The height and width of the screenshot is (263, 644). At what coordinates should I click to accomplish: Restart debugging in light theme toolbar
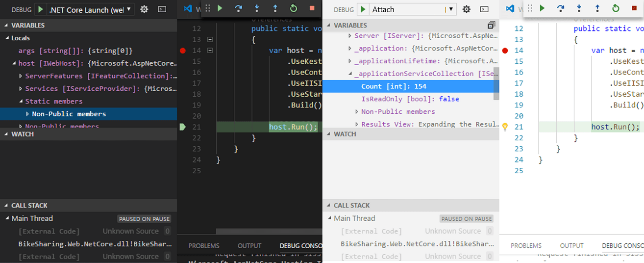[x=616, y=8]
